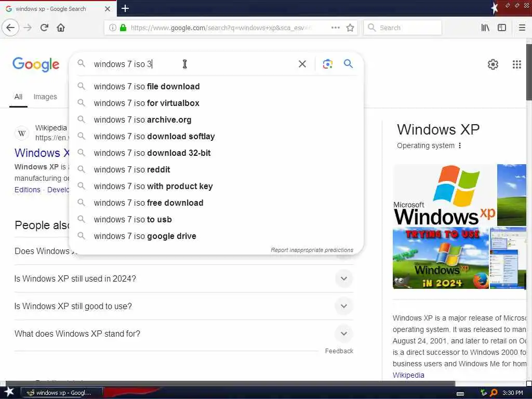Open more options beside 'Operating system'
This screenshot has height=399, width=532.
click(x=460, y=145)
